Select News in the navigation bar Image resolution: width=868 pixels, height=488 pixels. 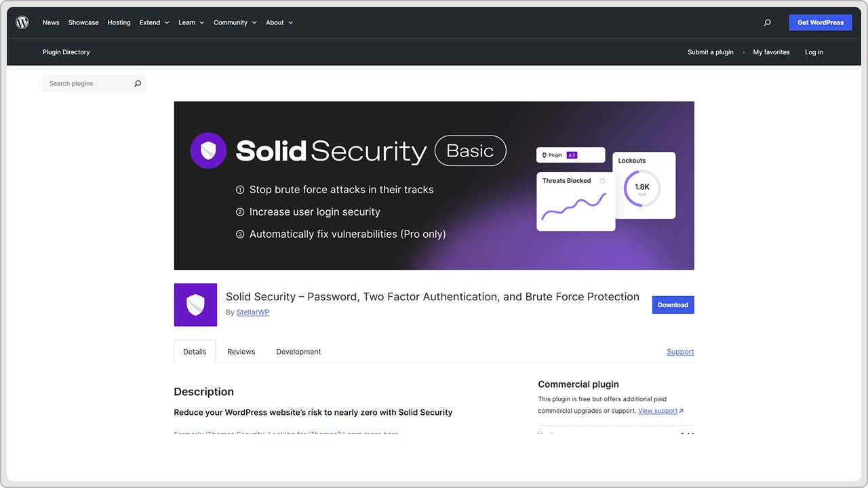(x=51, y=22)
